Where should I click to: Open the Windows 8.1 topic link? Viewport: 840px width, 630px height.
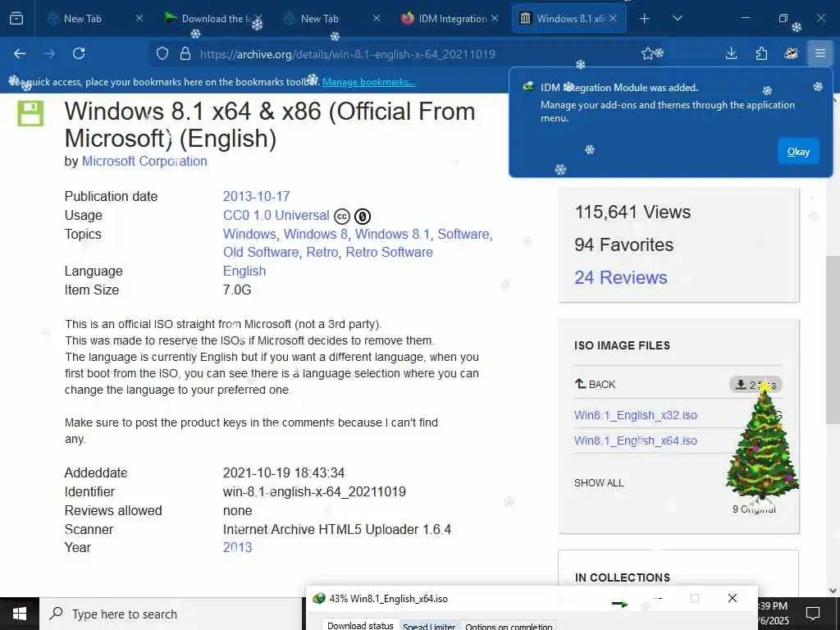click(x=392, y=234)
